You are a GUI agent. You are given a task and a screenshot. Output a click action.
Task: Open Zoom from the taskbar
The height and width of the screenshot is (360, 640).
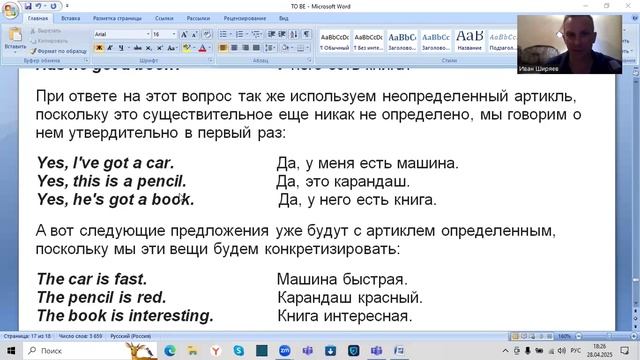point(285,351)
